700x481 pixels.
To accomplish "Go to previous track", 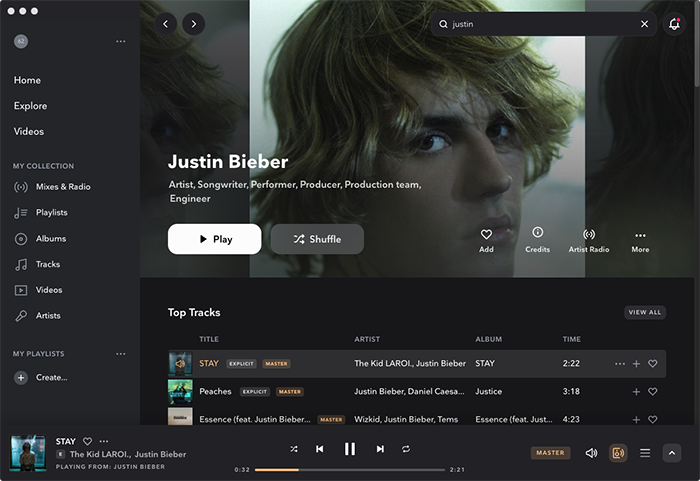I will 319,450.
